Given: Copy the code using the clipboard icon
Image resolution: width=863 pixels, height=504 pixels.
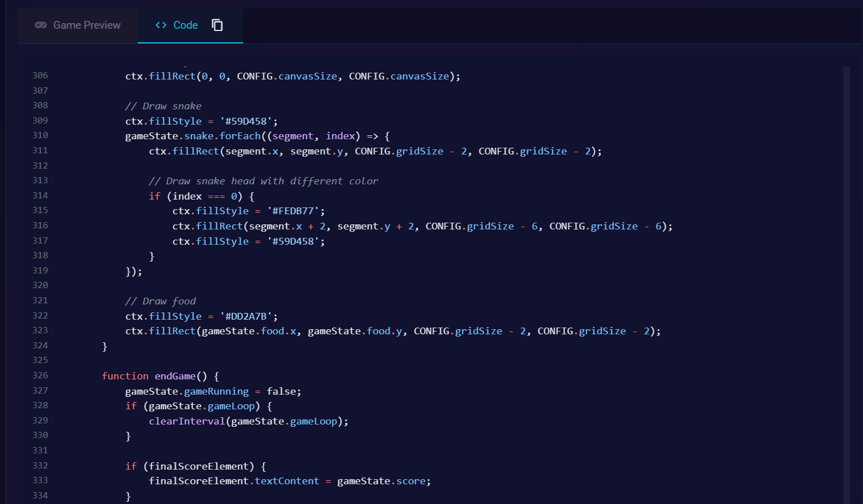Looking at the screenshot, I should [217, 25].
